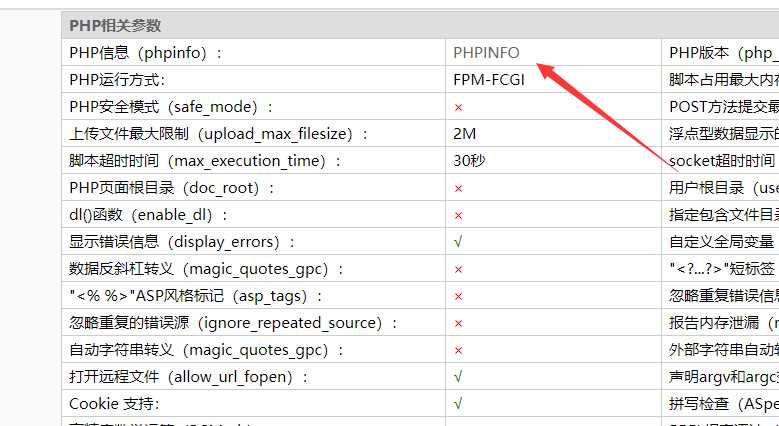Click the red cross for doc_root
779x426 pixels.
tap(458, 188)
